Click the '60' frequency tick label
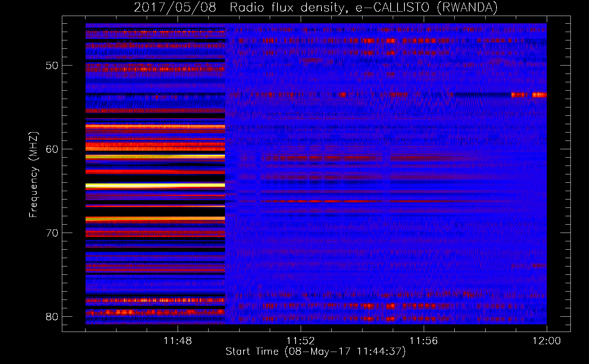This screenshot has height=364, width=589. (52, 149)
